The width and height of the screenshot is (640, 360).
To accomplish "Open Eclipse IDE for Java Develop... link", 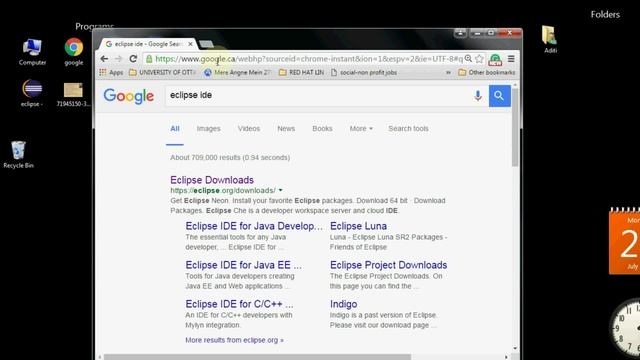I will pyautogui.click(x=254, y=226).
